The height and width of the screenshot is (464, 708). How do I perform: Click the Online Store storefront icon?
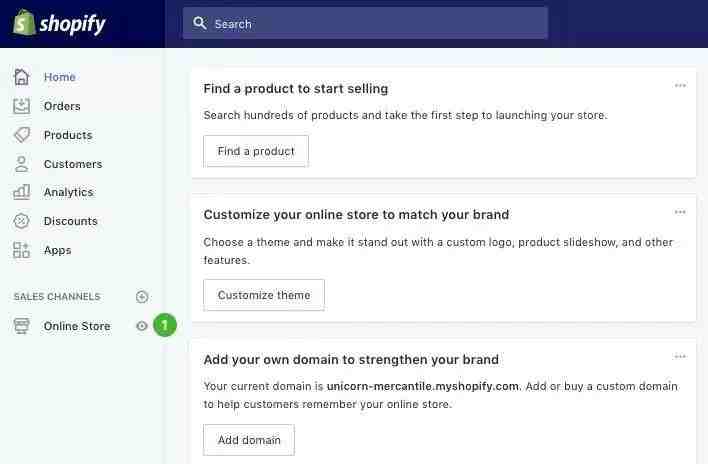pos(21,326)
